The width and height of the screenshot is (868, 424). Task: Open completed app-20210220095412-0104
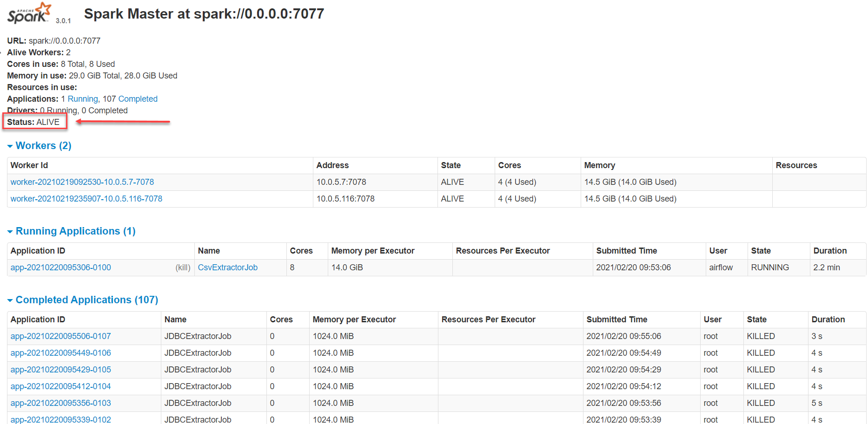pos(60,386)
